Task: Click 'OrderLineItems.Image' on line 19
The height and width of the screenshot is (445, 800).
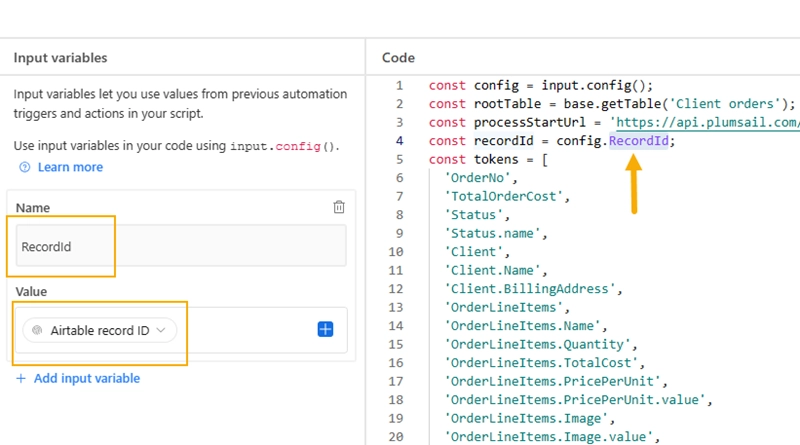Action: (526, 418)
